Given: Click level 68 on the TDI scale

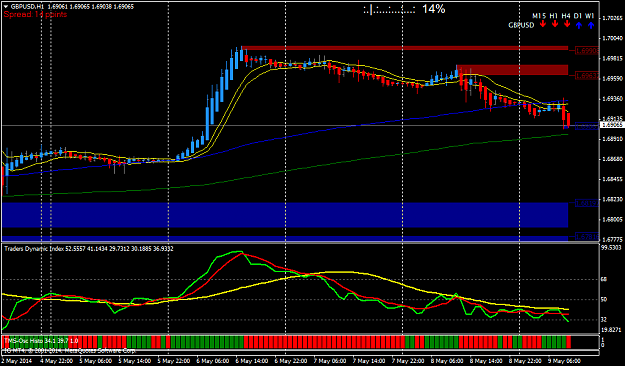Looking at the screenshot, I should [604, 280].
